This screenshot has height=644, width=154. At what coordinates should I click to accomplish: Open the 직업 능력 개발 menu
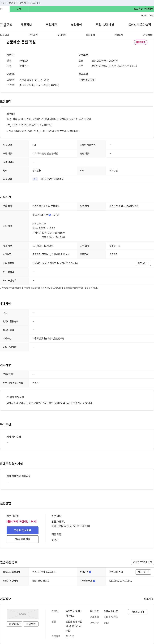point(105,25)
